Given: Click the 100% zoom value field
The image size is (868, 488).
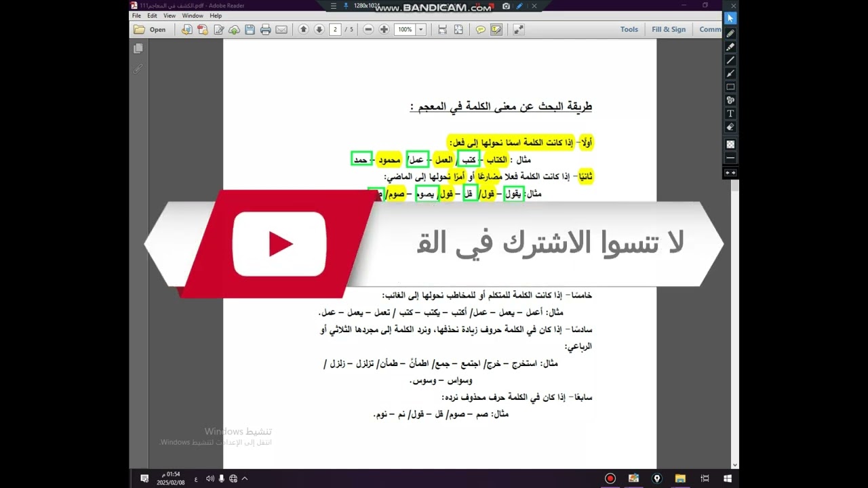Looking at the screenshot, I should [405, 30].
